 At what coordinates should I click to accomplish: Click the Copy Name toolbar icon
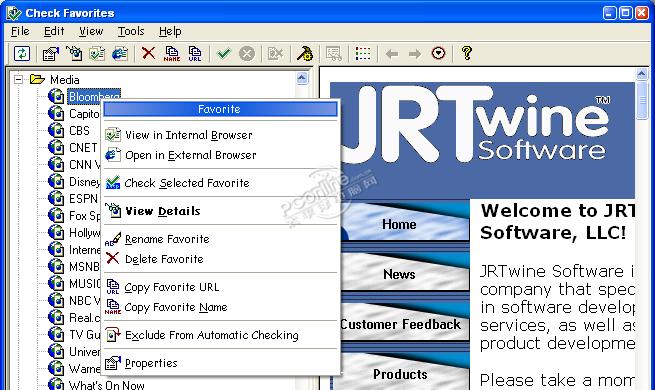point(172,53)
